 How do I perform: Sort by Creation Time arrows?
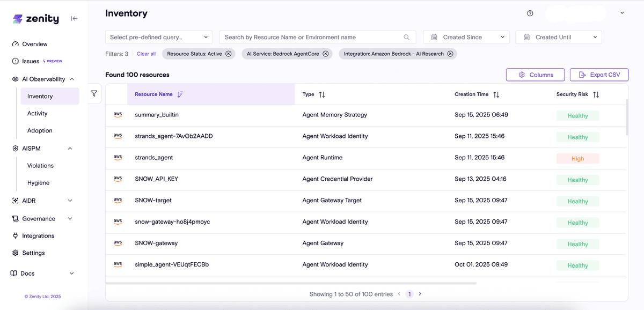point(496,94)
